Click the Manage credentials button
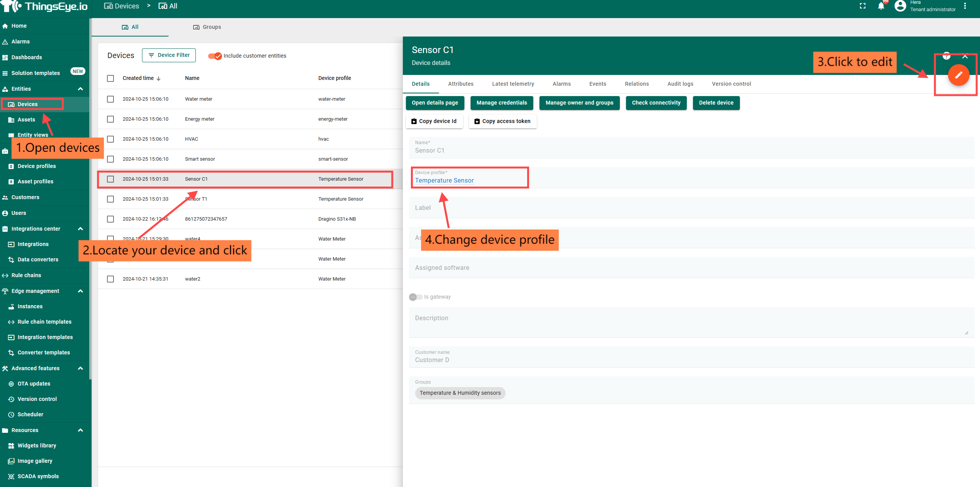 coord(501,103)
